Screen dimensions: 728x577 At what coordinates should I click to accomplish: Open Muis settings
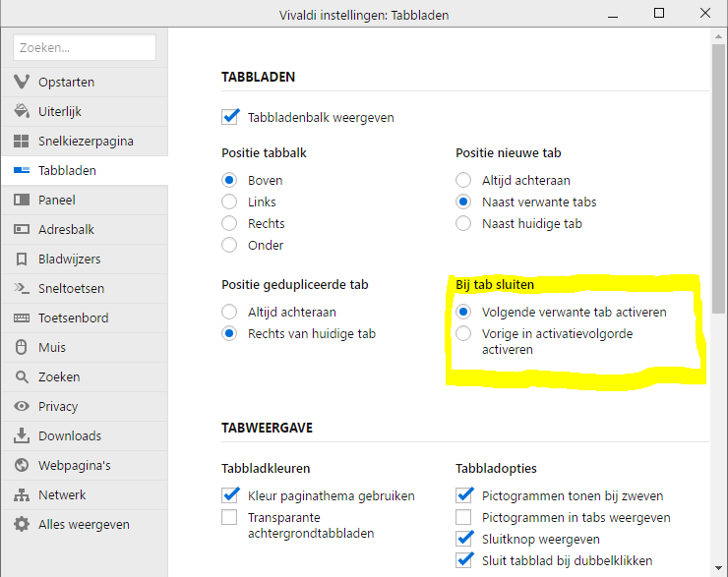coord(85,347)
